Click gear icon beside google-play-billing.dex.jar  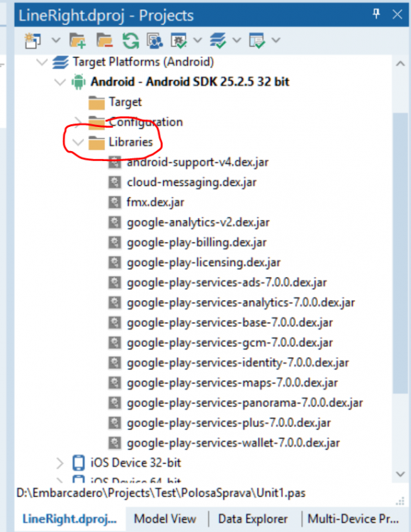114,243
